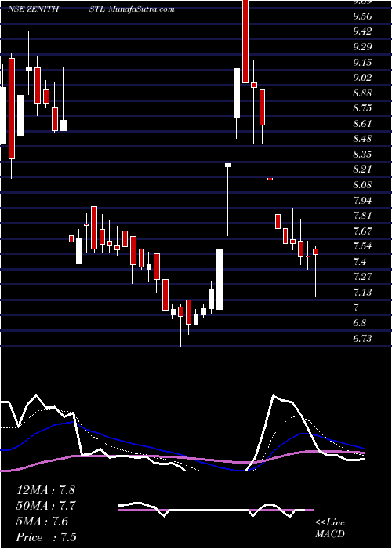This screenshot has width=392, height=549.
Task: Select the 7.81 price axis label
Action: pos(362,216)
